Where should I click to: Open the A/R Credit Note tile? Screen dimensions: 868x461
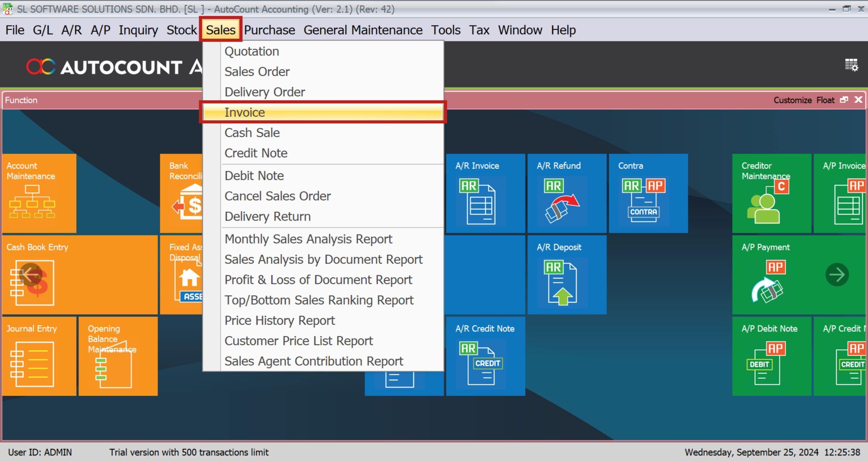point(485,356)
